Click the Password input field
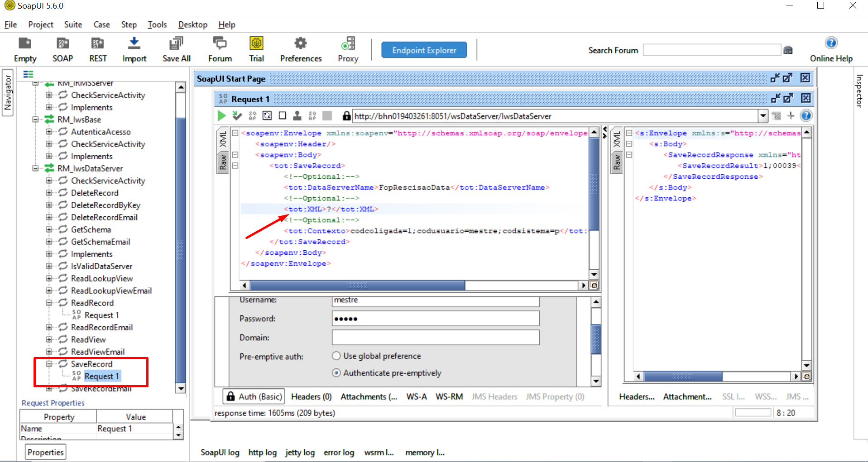The image size is (868, 462). coord(436,319)
